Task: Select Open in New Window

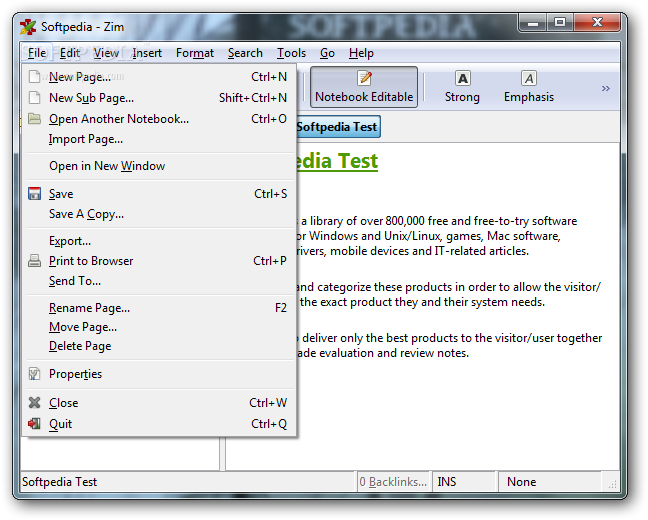Action: [161, 166]
